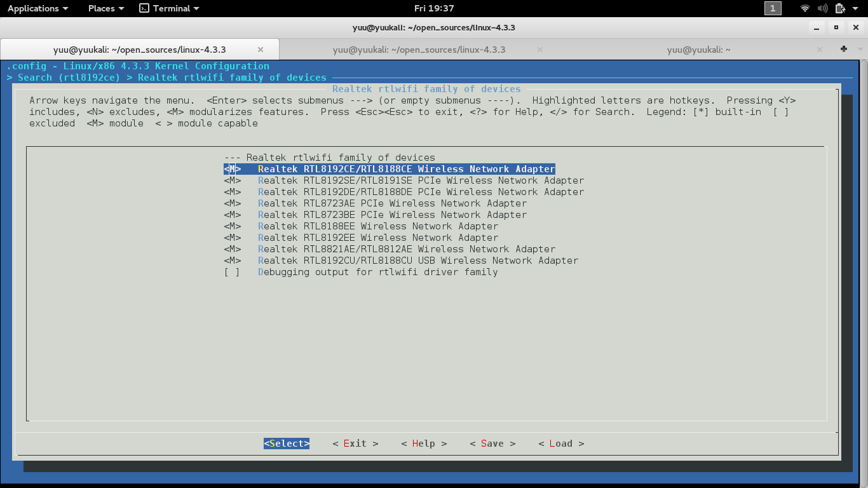Click the <Select> button
The image size is (868, 488).
tap(287, 444)
